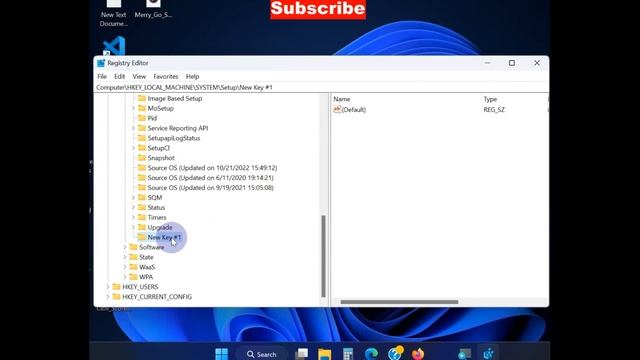This screenshot has width=640, height=360.
Task: Click the taskbar Search box
Action: click(262, 354)
